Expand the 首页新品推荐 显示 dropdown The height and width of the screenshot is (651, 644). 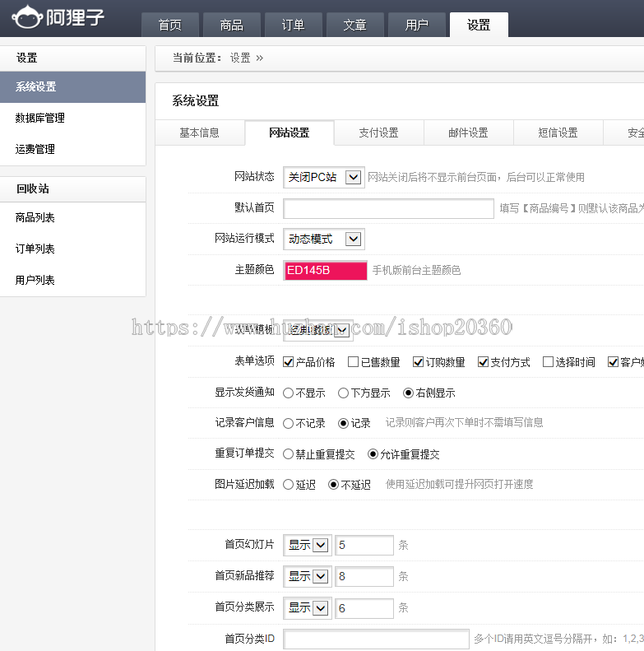[x=308, y=576]
